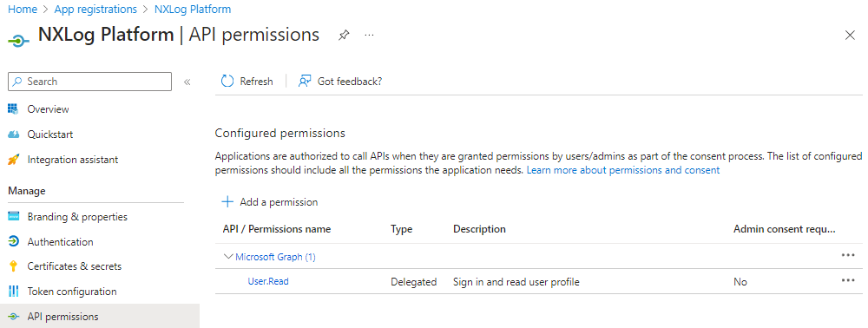Click the plus icon for Add a permission
The image size is (868, 328).
[x=227, y=202]
